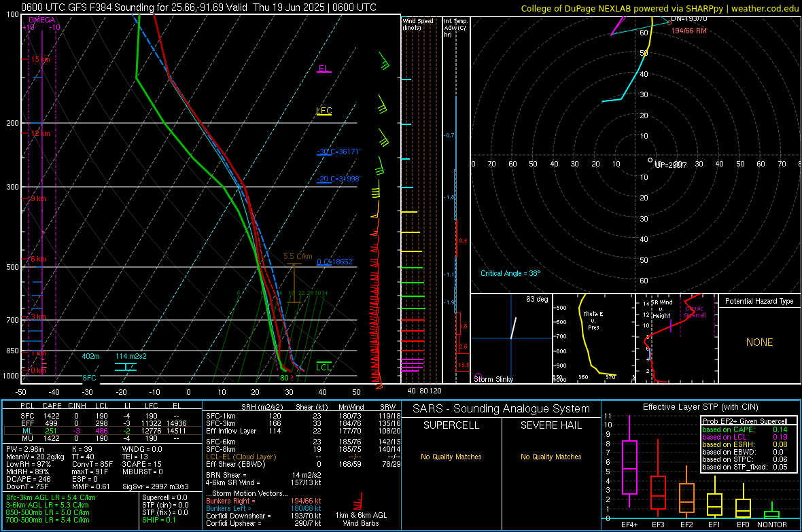Click the SFC-1km row in SRH table
The width and height of the screenshot is (802, 532).
[x=303, y=416]
